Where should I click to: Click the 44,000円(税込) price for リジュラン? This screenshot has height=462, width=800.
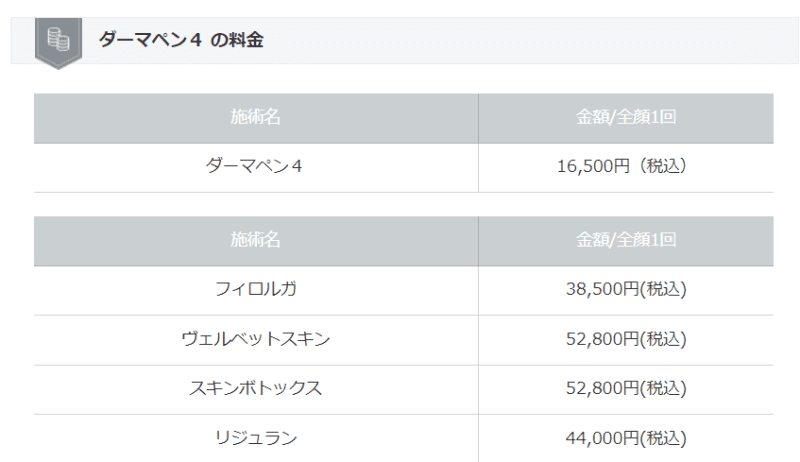[626, 438]
